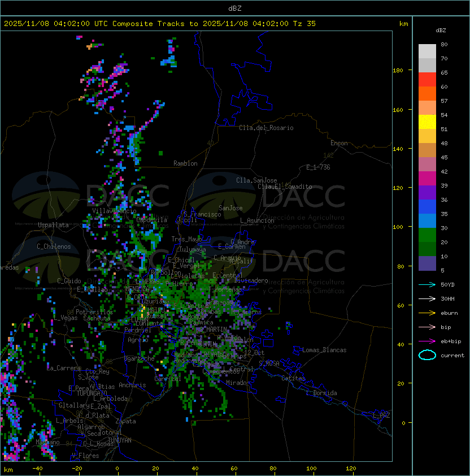Viewport: 470px width, 476px height.
Task: Click the TUPUNGATO map label
Action: tap(92, 393)
